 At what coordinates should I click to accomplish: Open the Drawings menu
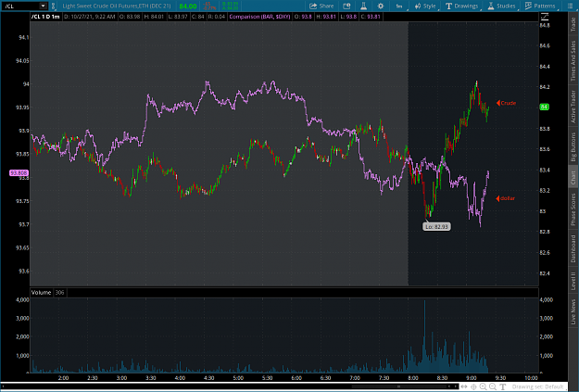[x=462, y=6]
